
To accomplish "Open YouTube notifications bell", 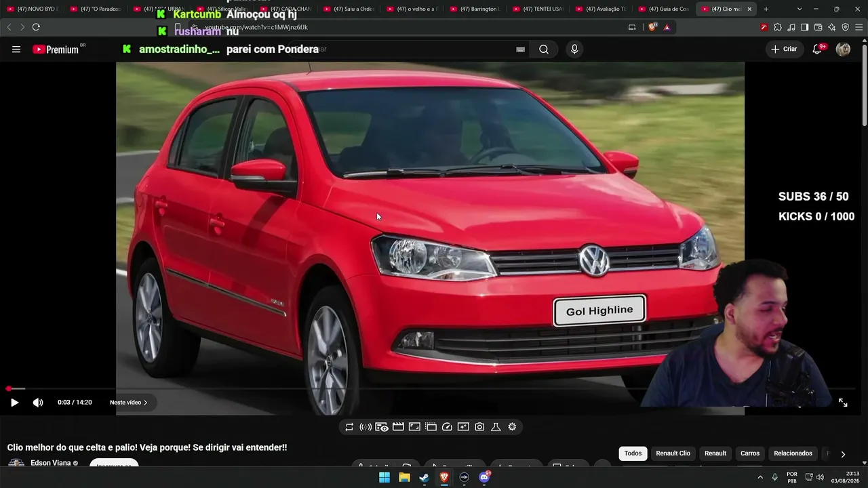I will 818,49.
